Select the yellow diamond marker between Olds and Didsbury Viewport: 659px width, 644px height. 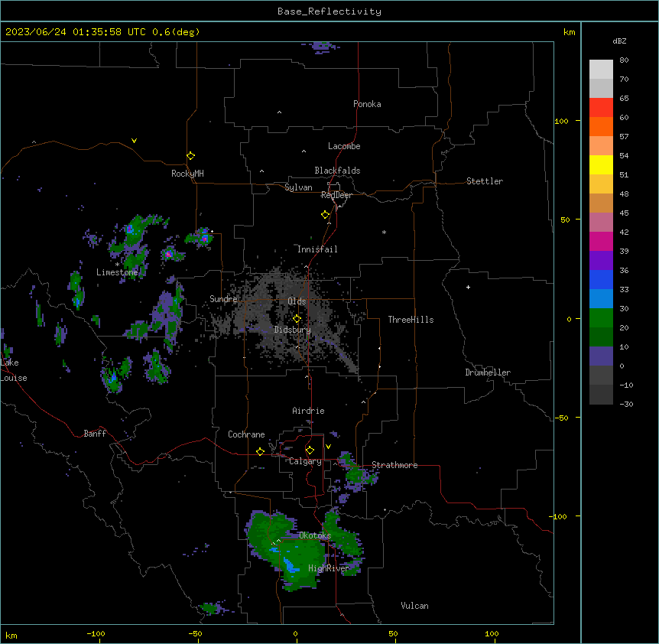coord(297,319)
